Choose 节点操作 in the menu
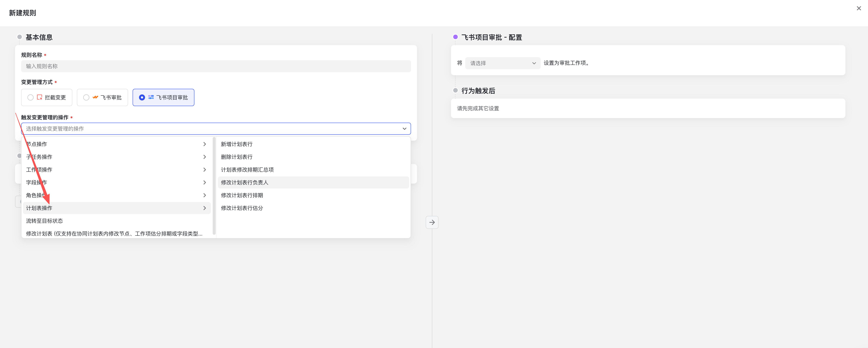Image resolution: width=868 pixels, height=348 pixels. [x=117, y=144]
